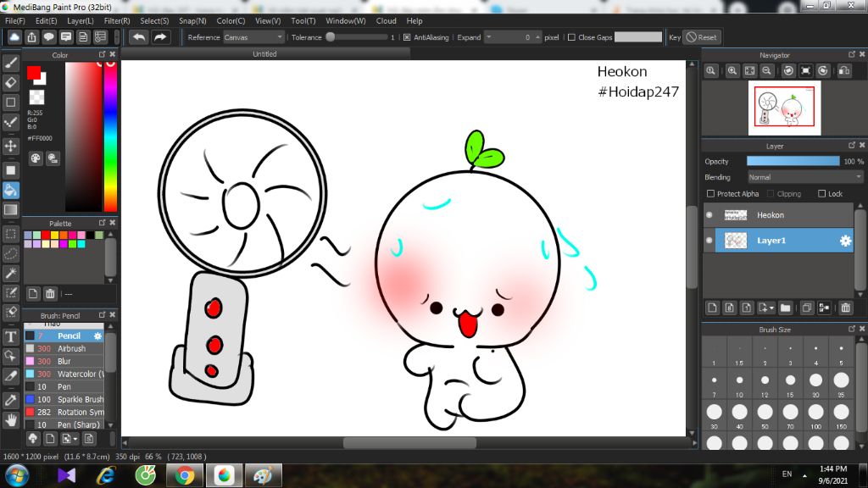Open the add-layer options dropdown arrow
The height and width of the screenshot is (488, 868).
(771, 308)
